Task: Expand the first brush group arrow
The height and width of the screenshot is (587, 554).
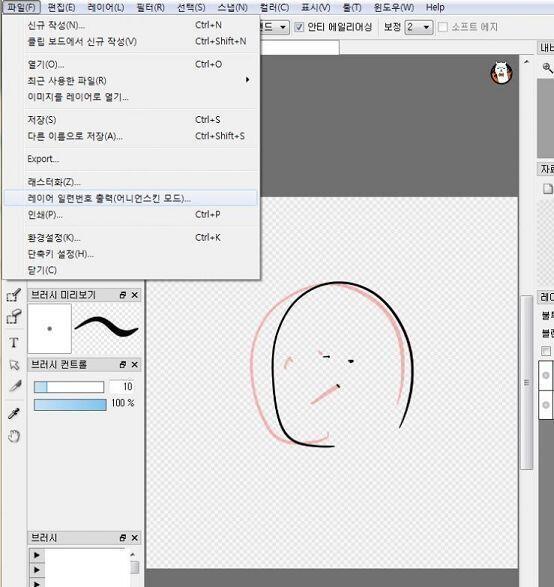Action: [x=37, y=555]
